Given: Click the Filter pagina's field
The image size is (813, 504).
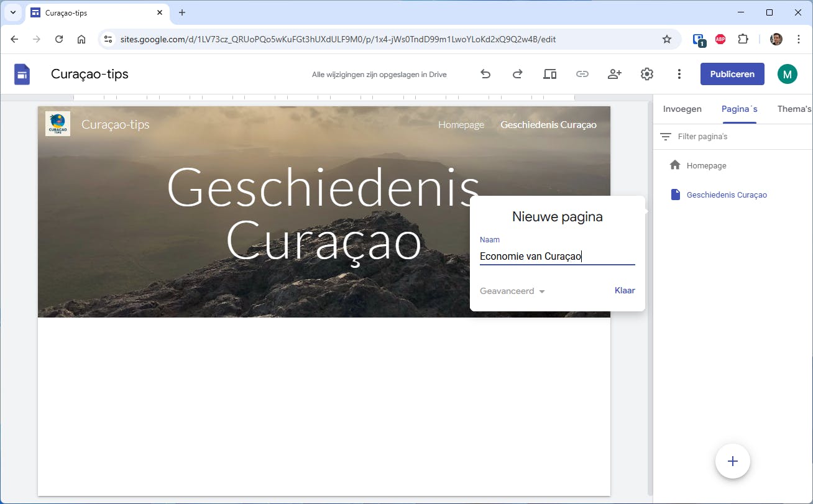Looking at the screenshot, I should [x=703, y=136].
